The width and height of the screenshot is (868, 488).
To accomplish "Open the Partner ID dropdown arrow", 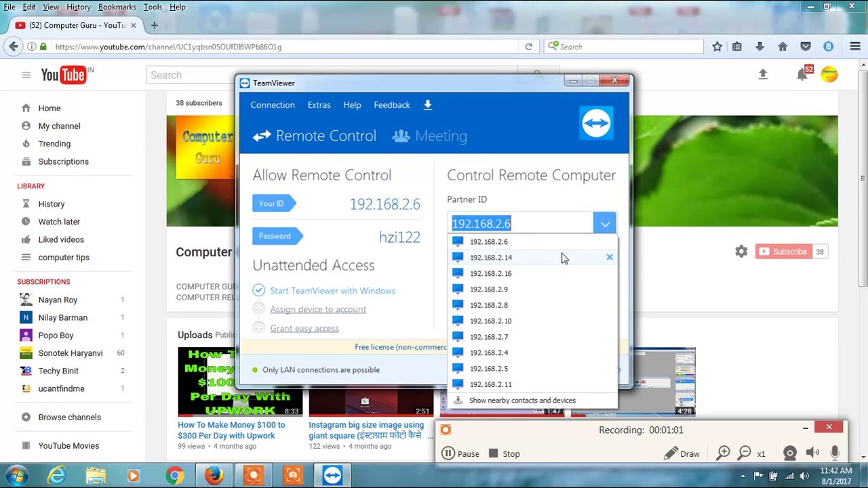I will click(x=604, y=224).
